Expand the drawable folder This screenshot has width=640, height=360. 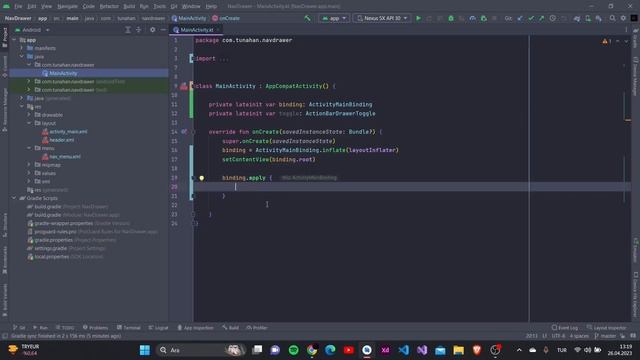29,115
